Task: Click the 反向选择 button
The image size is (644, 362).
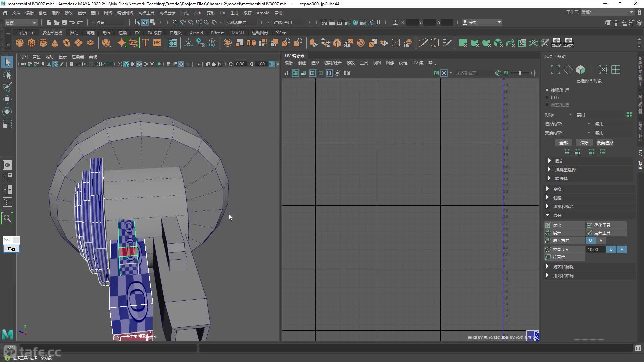Action: pos(605,143)
